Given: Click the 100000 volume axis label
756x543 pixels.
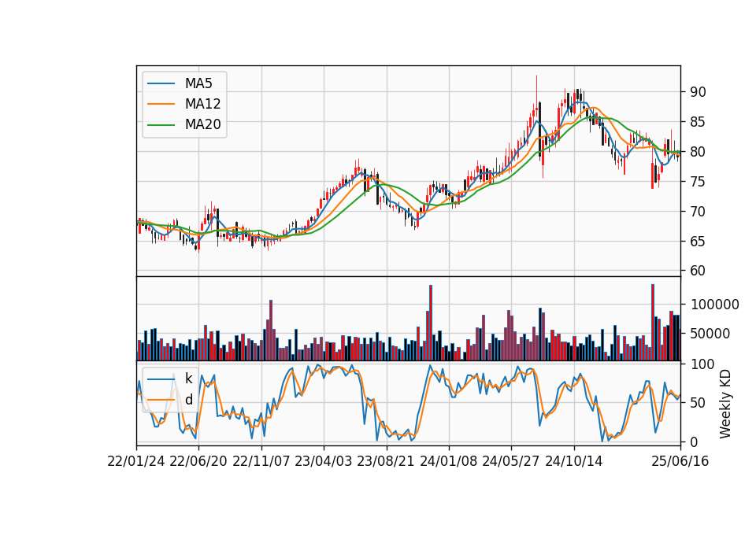Looking at the screenshot, I should click(x=715, y=305).
